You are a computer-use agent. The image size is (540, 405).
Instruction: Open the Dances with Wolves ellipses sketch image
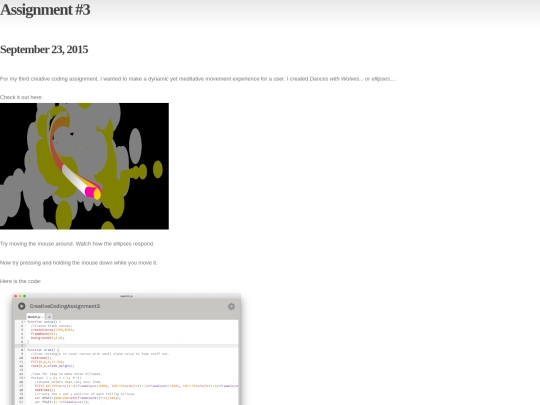point(84,166)
